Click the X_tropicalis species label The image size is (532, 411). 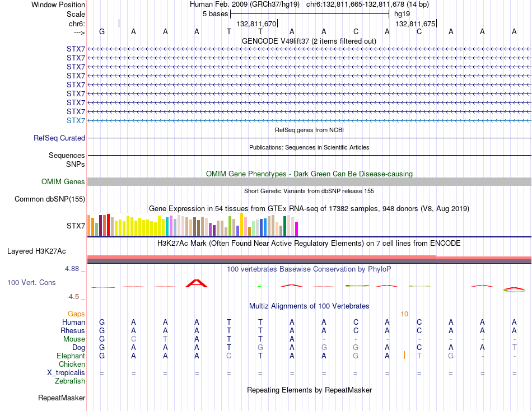[x=66, y=373]
